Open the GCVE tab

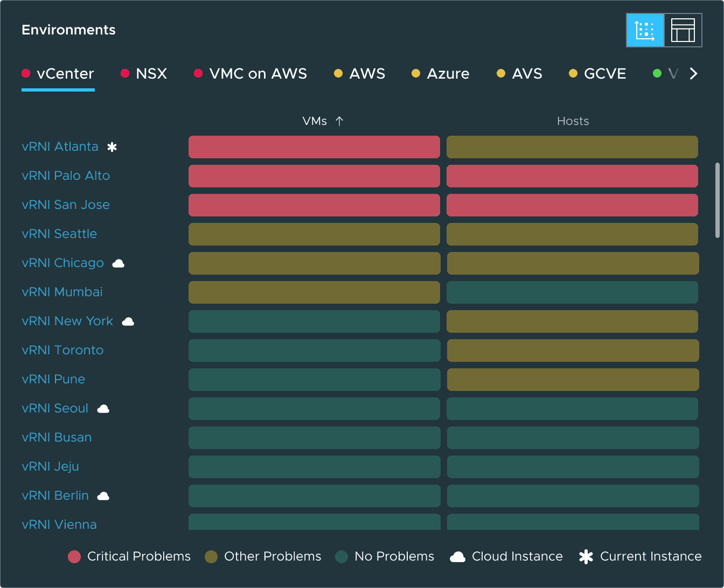tap(598, 74)
